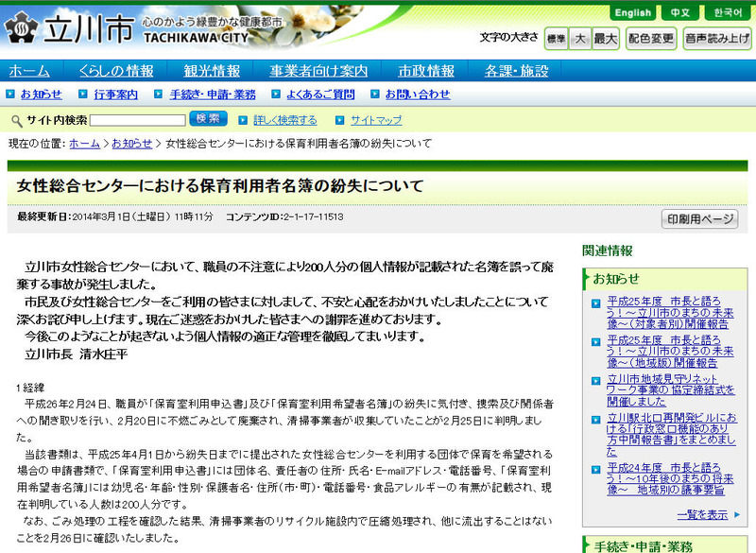756x553 pixels.
Task: Open 一覧を表示 under お知らせ sidebar
Action: click(702, 514)
